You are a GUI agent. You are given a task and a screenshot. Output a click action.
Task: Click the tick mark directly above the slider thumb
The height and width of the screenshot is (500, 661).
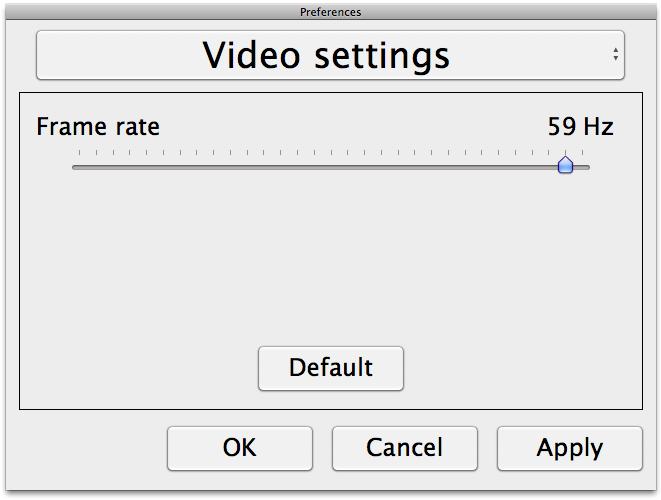[x=565, y=153]
